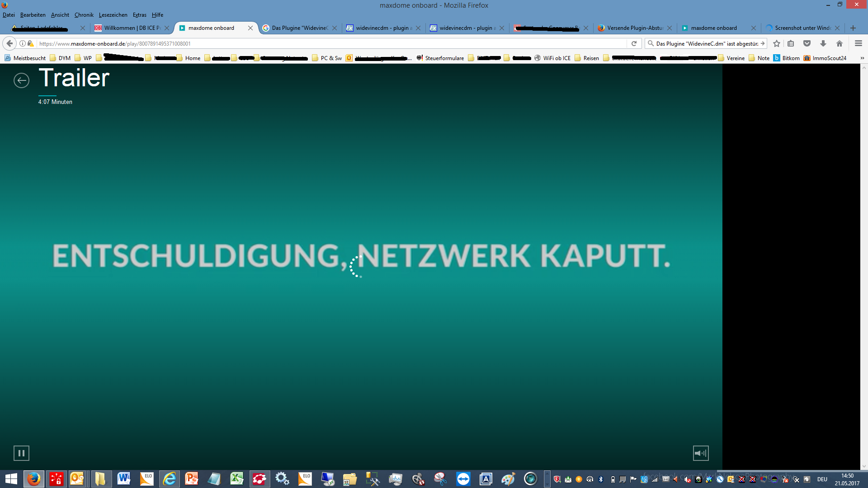Image resolution: width=868 pixels, height=488 pixels.
Task: Open the taskbar clock showing 14:50
Action: (x=847, y=479)
